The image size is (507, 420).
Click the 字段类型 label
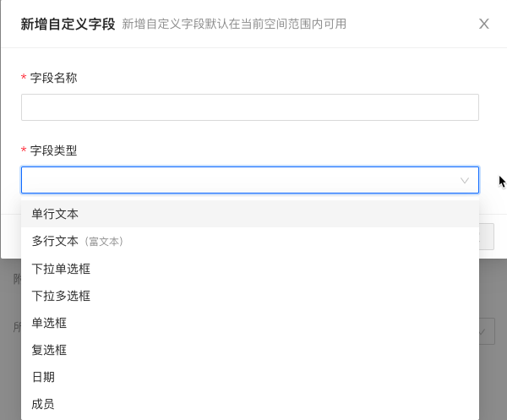coord(54,150)
